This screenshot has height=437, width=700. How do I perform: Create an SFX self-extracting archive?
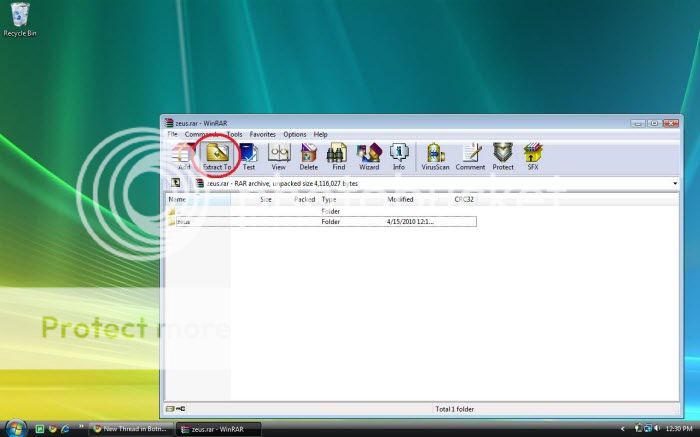click(533, 155)
